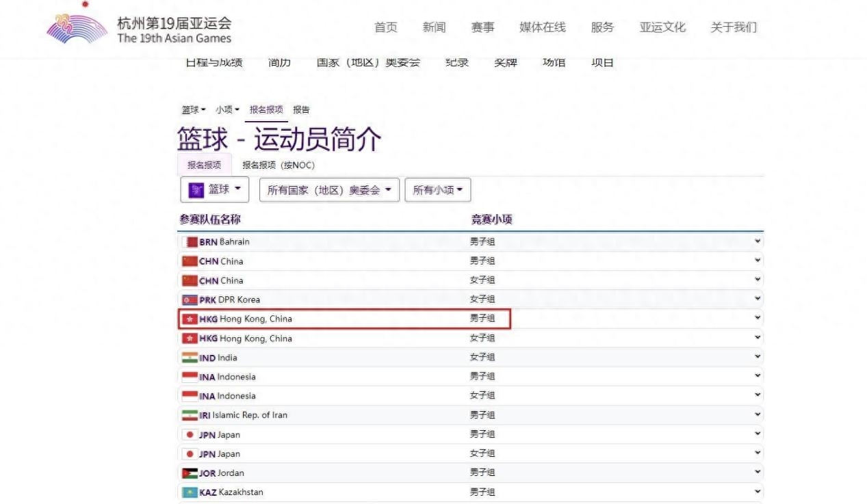Click the Kazakhstan flag icon
The width and height of the screenshot is (867, 504).
pos(190,492)
